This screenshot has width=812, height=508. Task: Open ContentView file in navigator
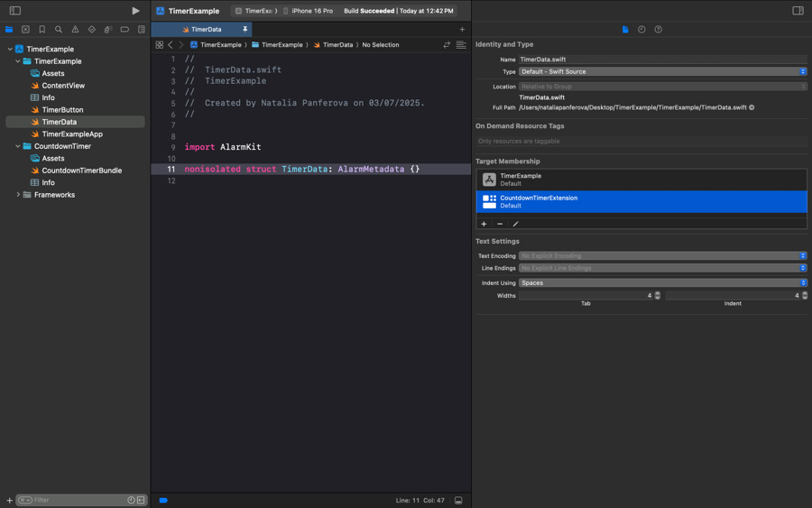[63, 86]
